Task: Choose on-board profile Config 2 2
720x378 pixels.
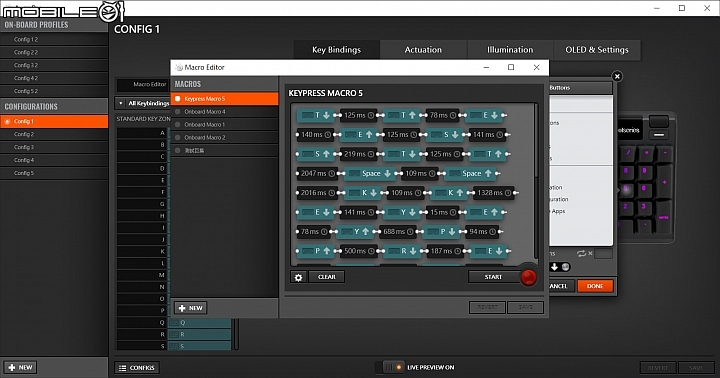Action: tap(54, 52)
